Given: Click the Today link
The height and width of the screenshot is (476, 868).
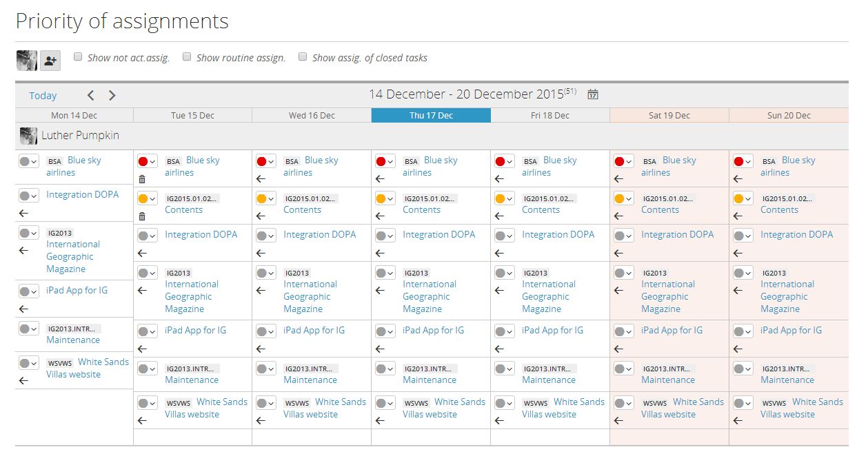Looking at the screenshot, I should [x=43, y=96].
